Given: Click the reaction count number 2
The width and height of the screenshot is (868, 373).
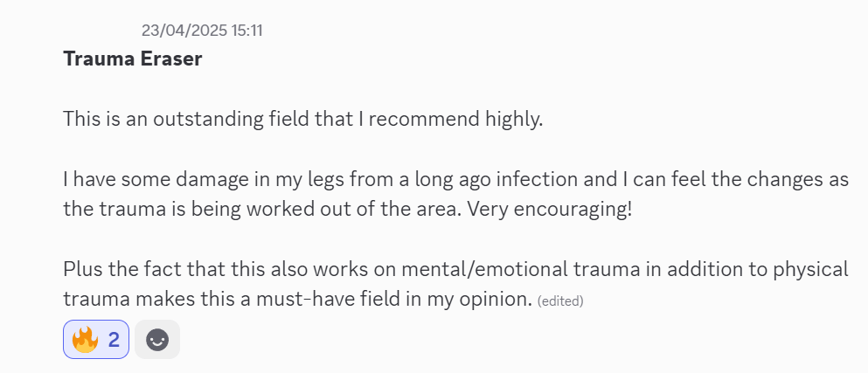Looking at the screenshot, I should [x=114, y=340].
